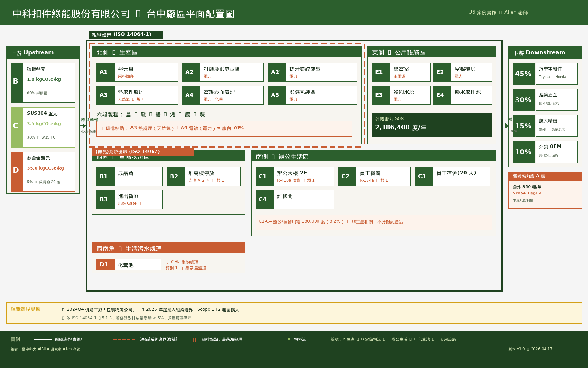The width and height of the screenshot is (588, 368).
Task: Select the C2 員工餐廳 block
Action: click(x=375, y=177)
